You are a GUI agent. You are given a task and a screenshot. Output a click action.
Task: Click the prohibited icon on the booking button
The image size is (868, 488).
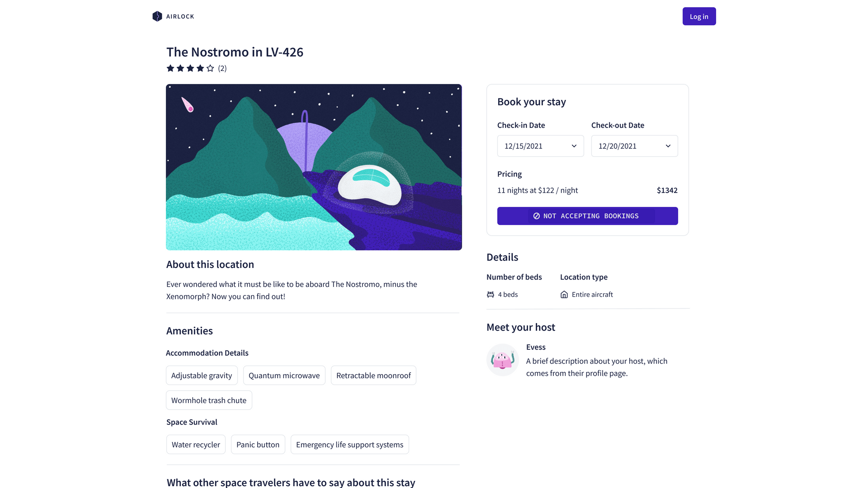pyautogui.click(x=537, y=216)
